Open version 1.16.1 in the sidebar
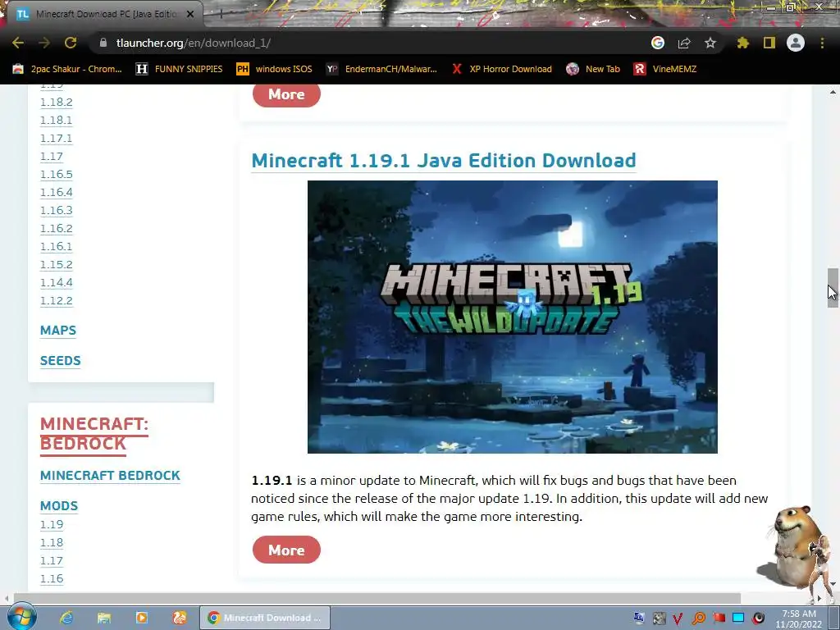840x630 pixels. [57, 246]
